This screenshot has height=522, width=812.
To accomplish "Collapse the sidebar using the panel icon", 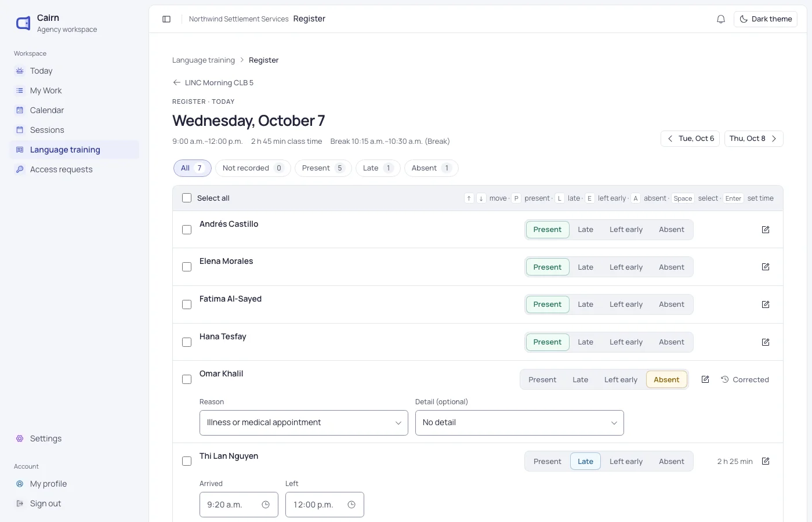I will coord(166,19).
